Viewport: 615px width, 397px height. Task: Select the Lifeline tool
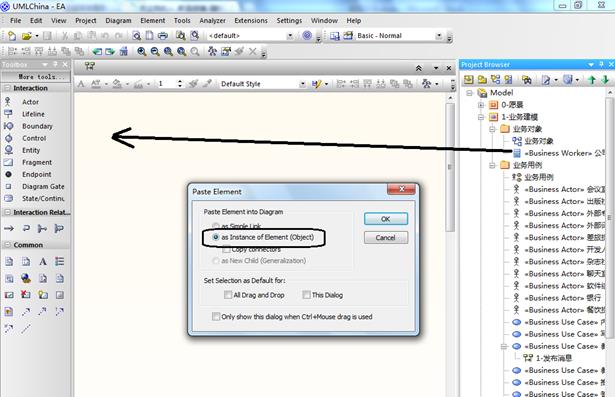point(33,114)
